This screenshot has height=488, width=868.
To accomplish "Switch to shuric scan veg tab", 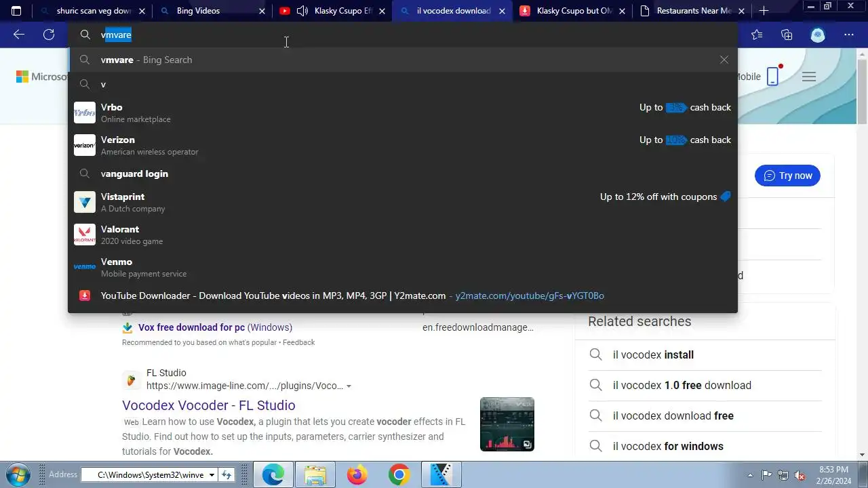I will point(94,11).
